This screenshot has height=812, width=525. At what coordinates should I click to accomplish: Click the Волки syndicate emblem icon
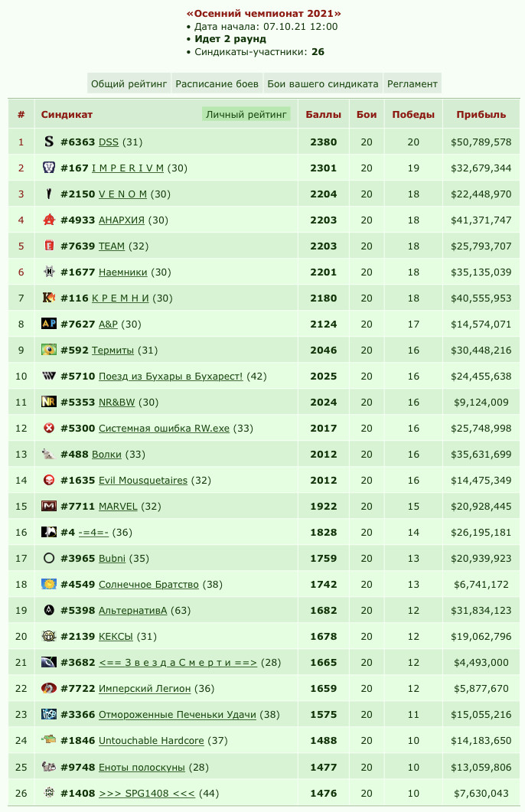coord(49,454)
